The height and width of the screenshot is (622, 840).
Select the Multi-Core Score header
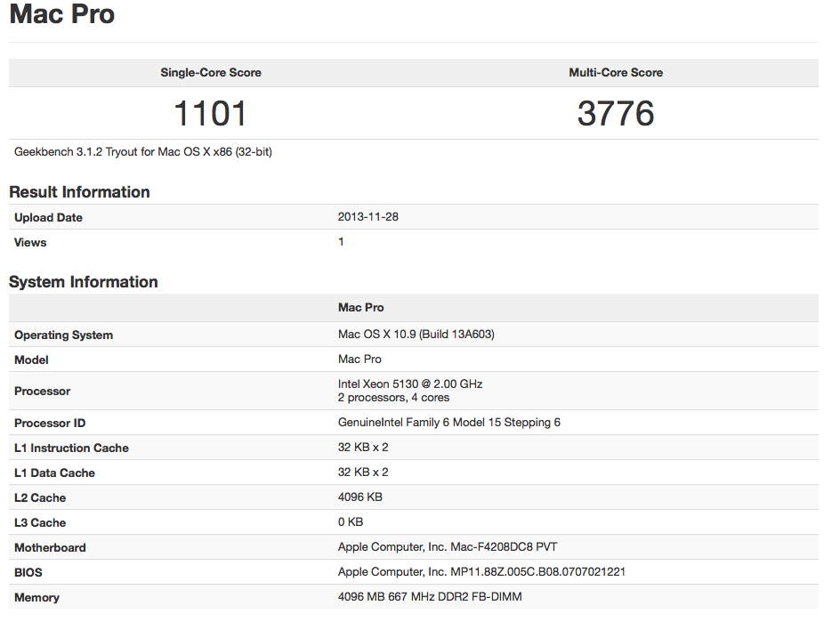point(616,73)
